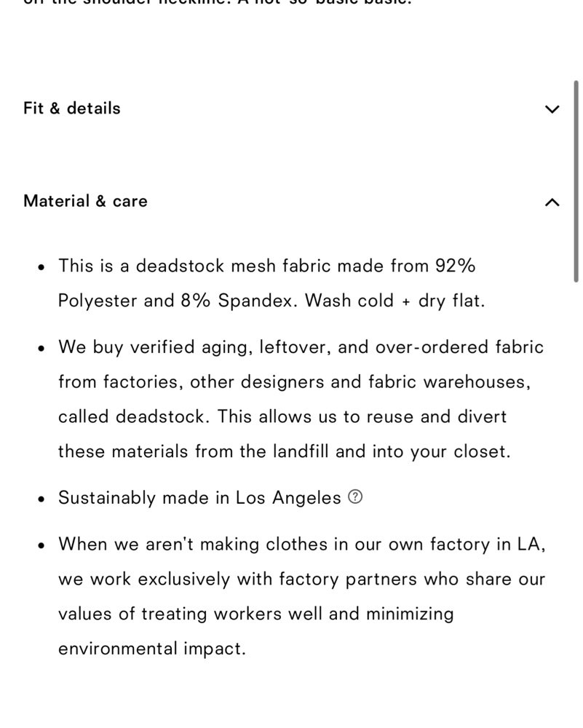
Task: Click the 'Wash cold + dry flat' sentence
Action: [x=394, y=301]
